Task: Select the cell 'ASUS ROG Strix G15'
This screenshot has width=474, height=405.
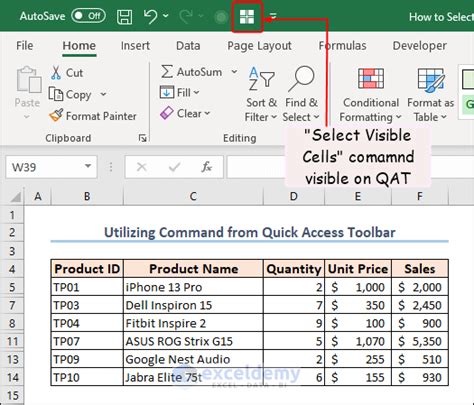Action: click(x=193, y=341)
